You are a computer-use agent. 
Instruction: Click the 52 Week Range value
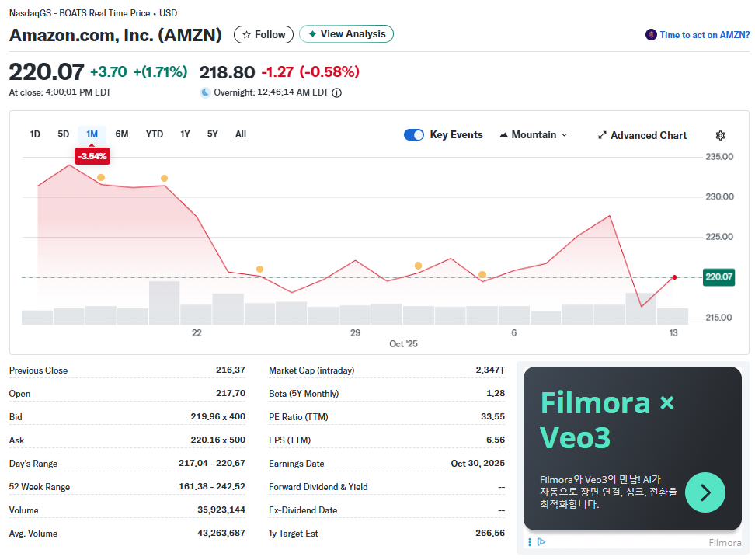pos(212,486)
